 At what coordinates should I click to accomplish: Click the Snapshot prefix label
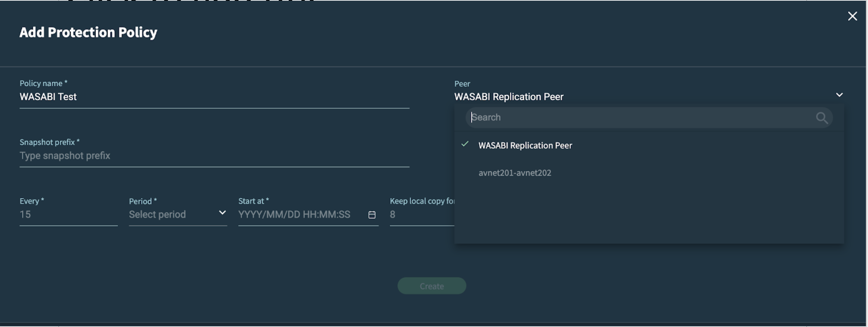pos(50,142)
